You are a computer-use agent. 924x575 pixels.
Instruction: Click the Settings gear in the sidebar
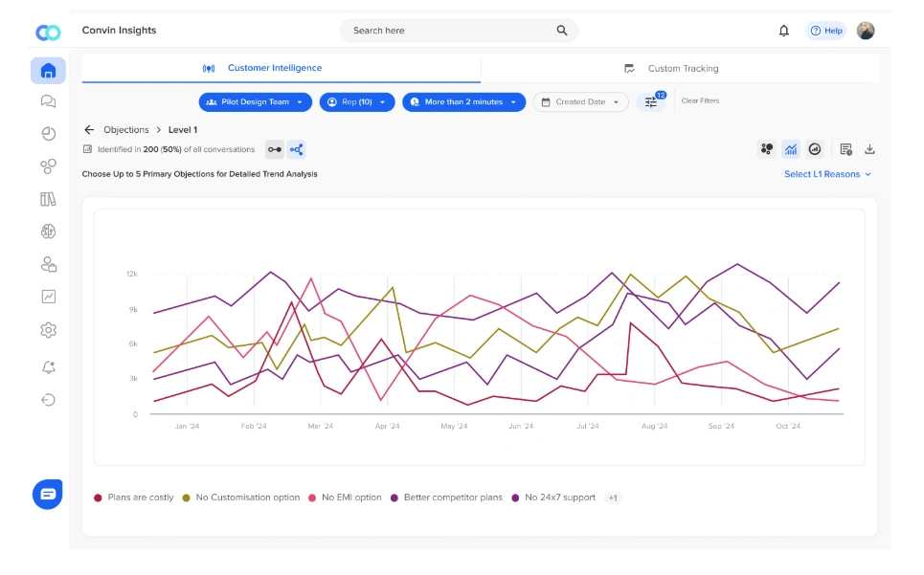[49, 329]
